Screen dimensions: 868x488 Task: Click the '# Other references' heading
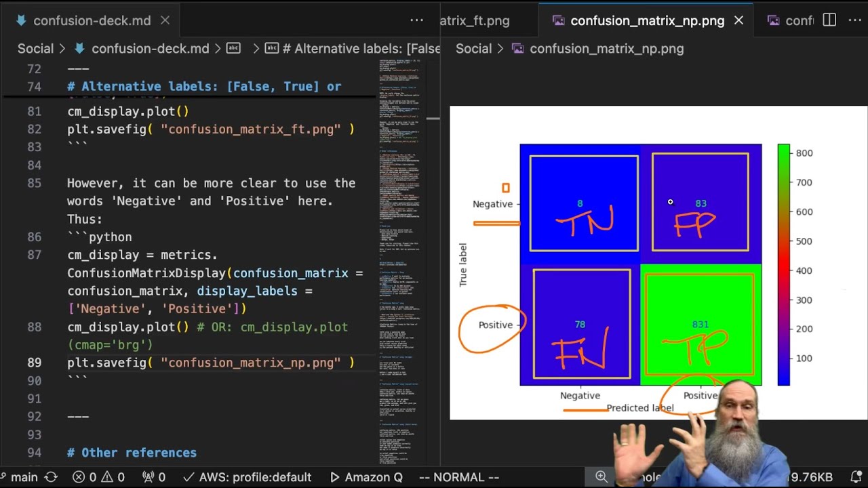click(132, 453)
